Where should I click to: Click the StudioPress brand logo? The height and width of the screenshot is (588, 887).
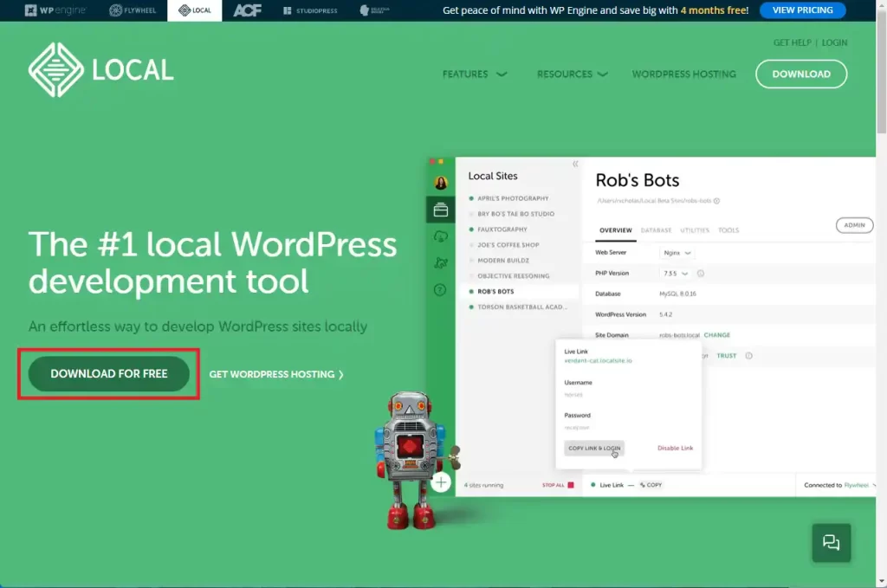(309, 10)
